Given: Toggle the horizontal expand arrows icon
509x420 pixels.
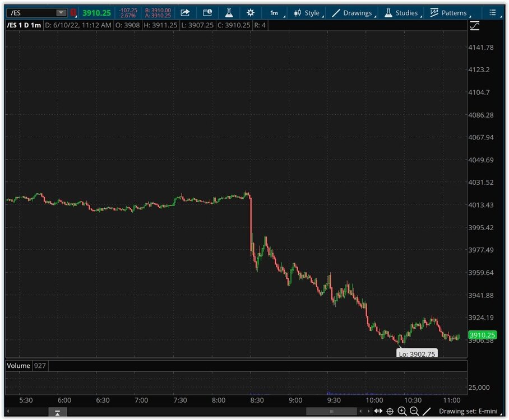Looking at the screenshot, I should 378,412.
